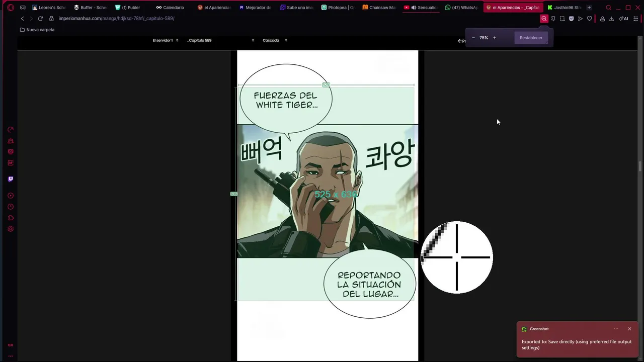This screenshot has width=644, height=362.
Task: Click the manga panel image
Action: click(x=328, y=191)
